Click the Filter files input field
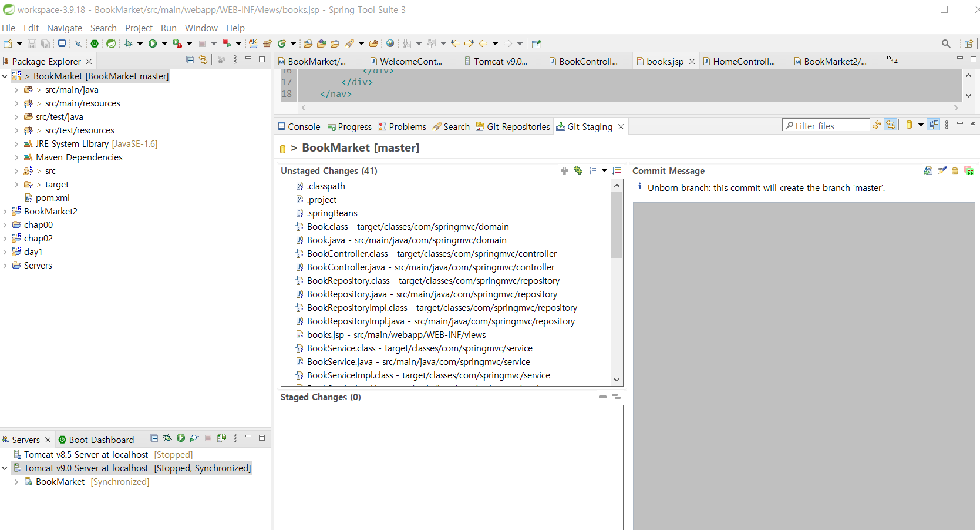 click(x=826, y=126)
